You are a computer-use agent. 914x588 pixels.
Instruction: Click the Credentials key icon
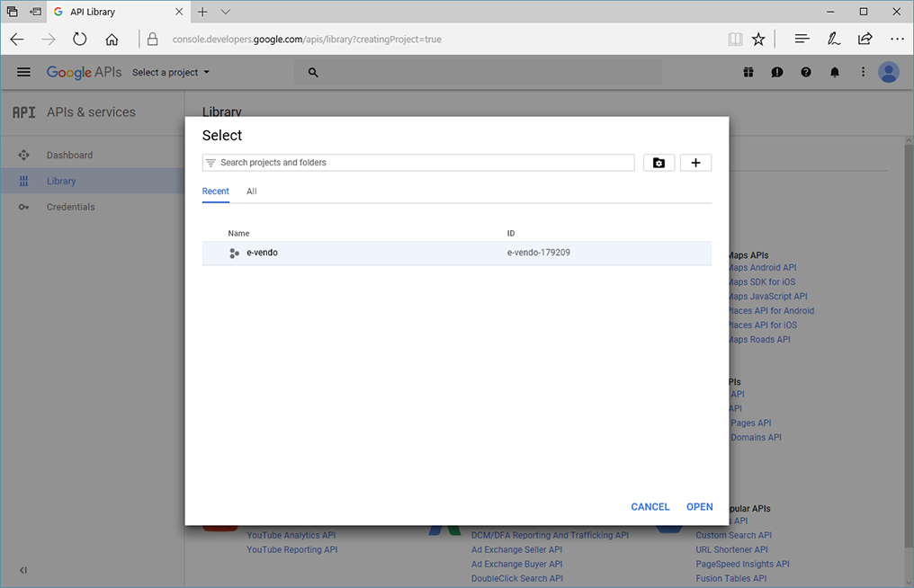(23, 207)
